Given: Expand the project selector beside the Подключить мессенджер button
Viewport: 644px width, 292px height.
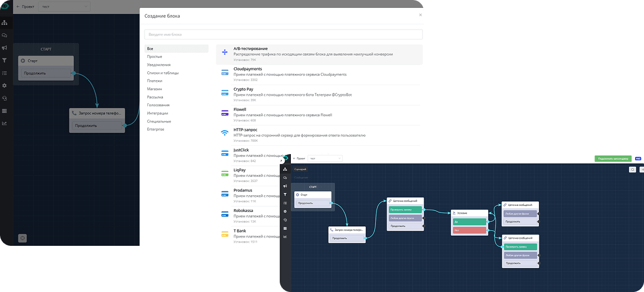Looking at the screenshot, I should pos(325,159).
